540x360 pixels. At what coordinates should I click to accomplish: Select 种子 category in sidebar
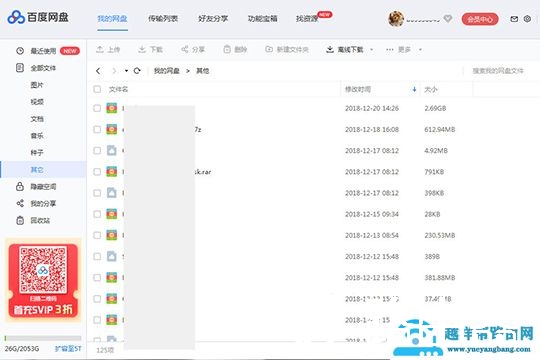pos(37,152)
